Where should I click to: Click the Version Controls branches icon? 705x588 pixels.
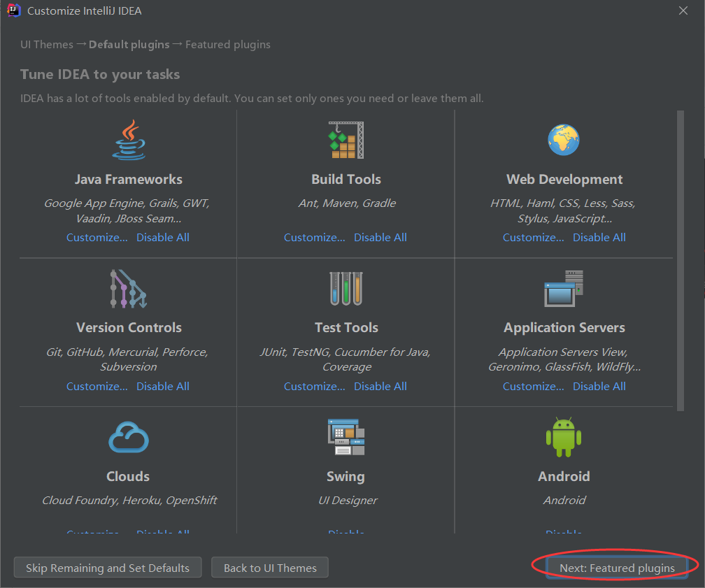click(x=129, y=289)
